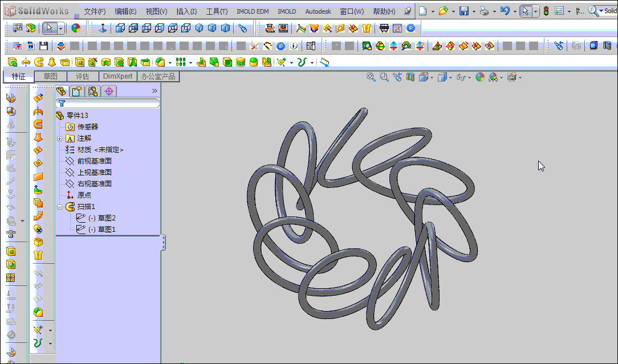Click the Zoom to Area icon
Image resolution: width=618 pixels, height=364 pixels.
tap(384, 77)
